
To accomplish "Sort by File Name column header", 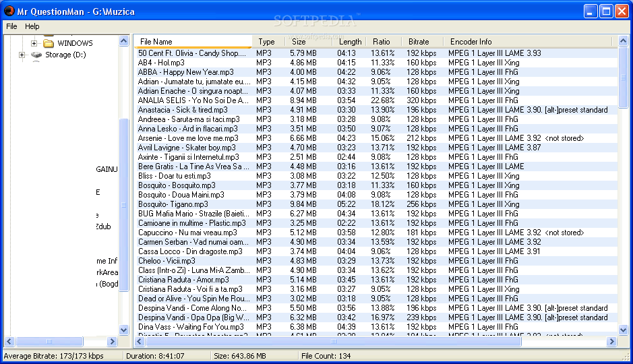I will (x=193, y=42).
